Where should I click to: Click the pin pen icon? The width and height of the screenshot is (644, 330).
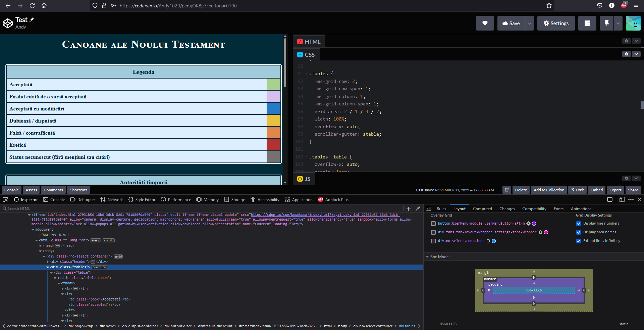606,23
